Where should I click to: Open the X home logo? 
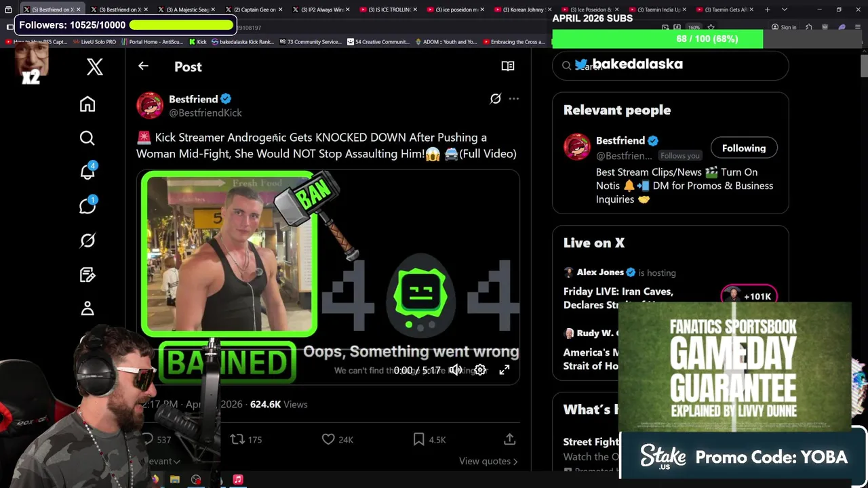[x=95, y=66]
